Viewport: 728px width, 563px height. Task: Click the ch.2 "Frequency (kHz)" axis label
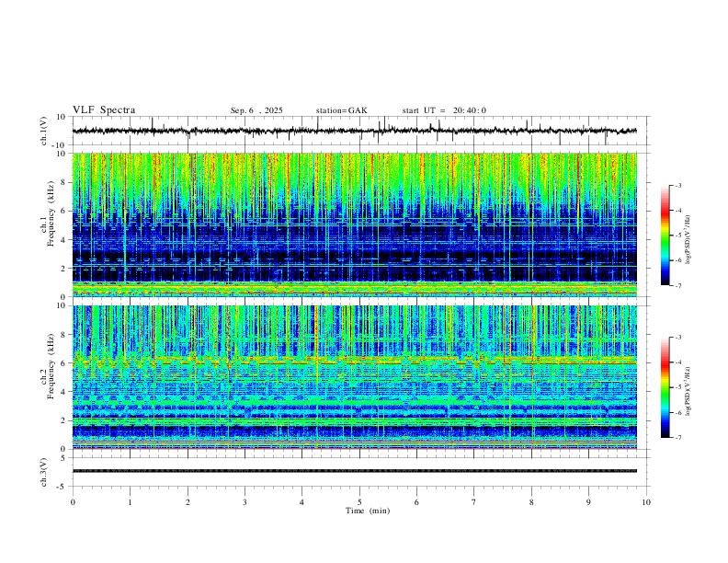51,366
